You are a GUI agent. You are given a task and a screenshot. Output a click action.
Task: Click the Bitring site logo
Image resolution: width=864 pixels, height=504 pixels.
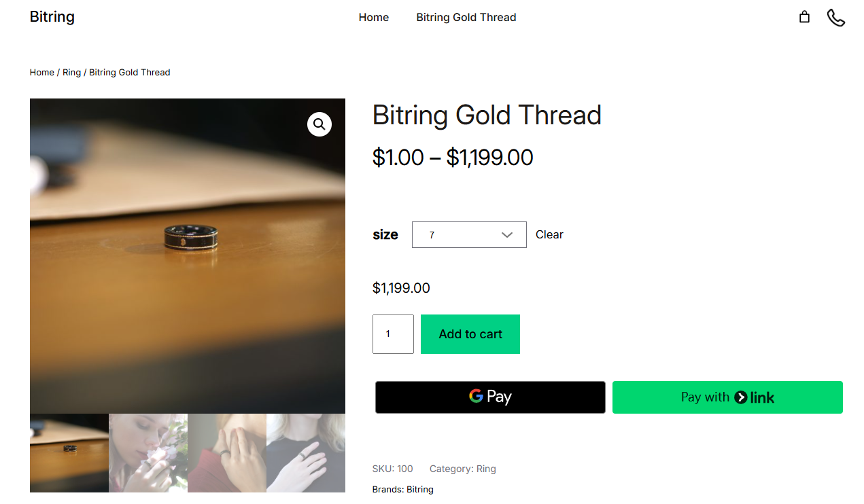[52, 17]
